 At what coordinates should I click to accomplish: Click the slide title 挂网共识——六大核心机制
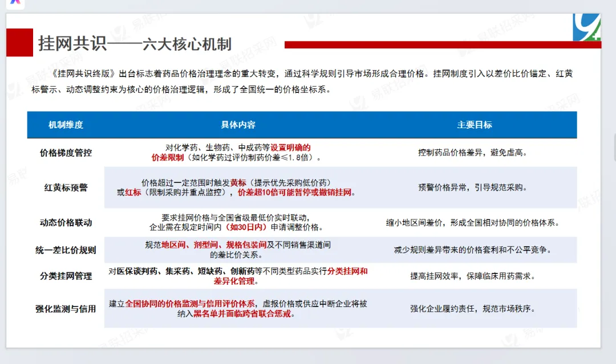pyautogui.click(x=135, y=43)
